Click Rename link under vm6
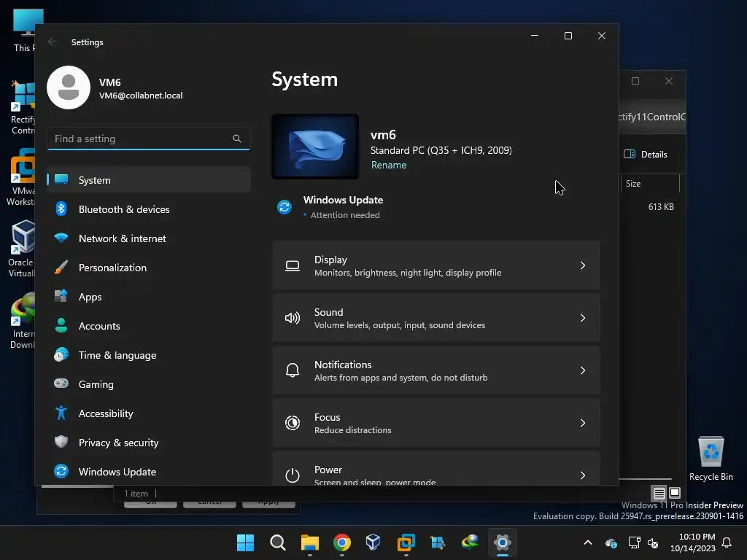This screenshot has width=747, height=560. (x=389, y=165)
